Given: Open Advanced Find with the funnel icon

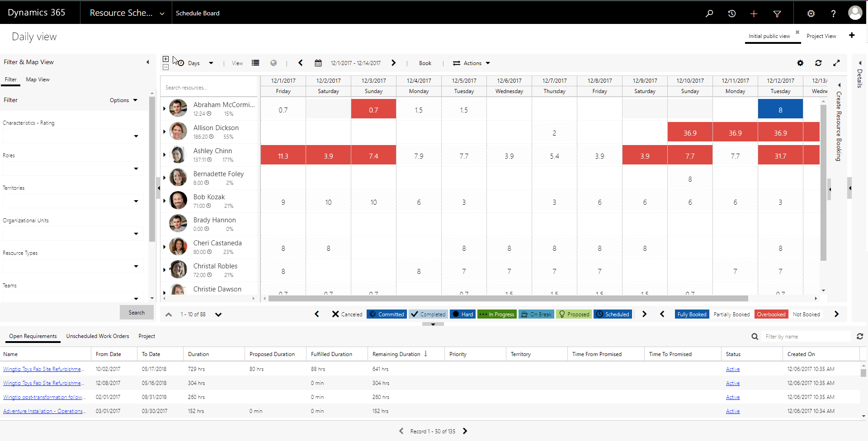Looking at the screenshot, I should [777, 13].
